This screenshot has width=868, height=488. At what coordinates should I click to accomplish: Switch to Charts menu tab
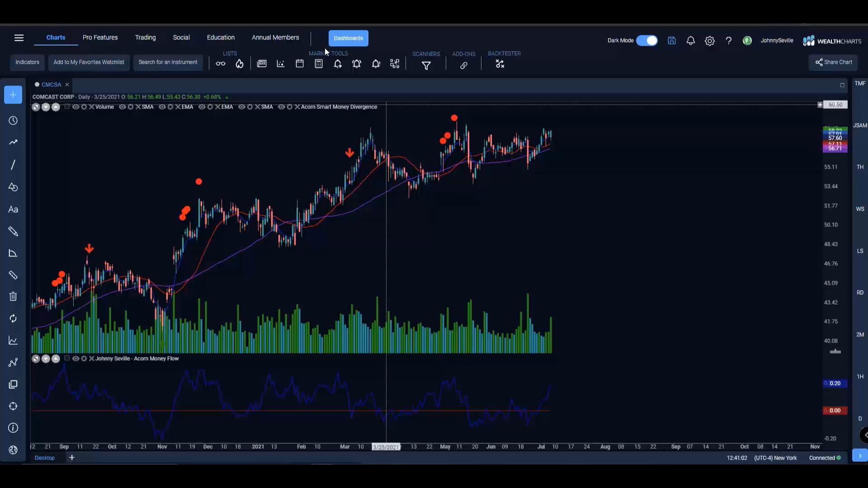click(x=56, y=38)
